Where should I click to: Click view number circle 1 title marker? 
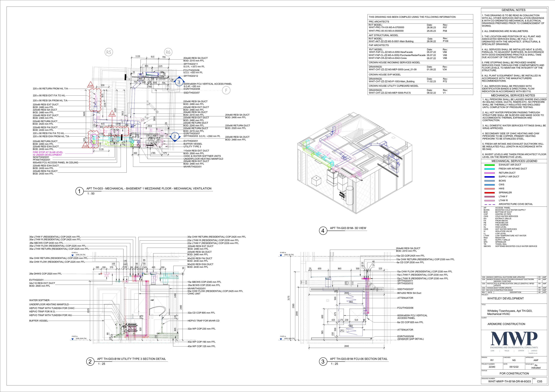(x=79, y=191)
